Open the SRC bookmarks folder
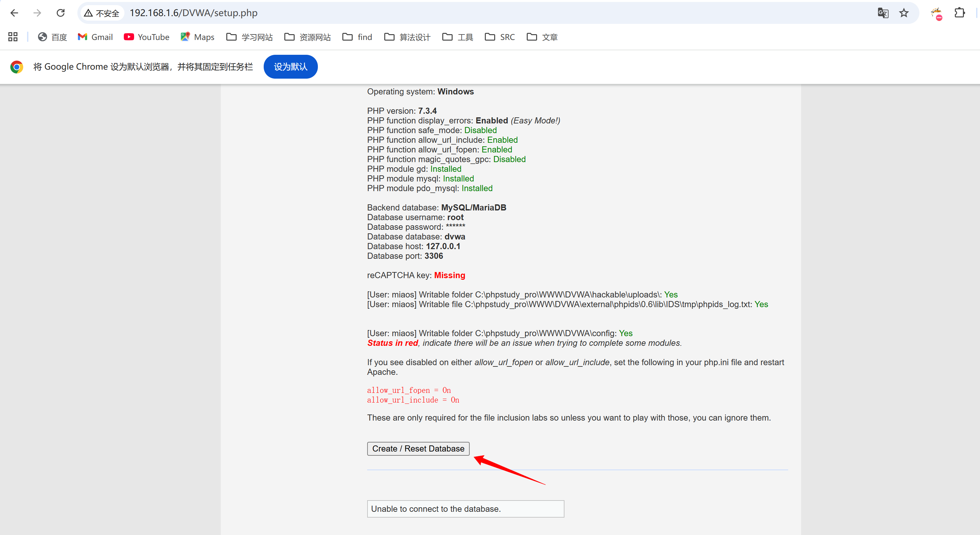 click(x=500, y=37)
